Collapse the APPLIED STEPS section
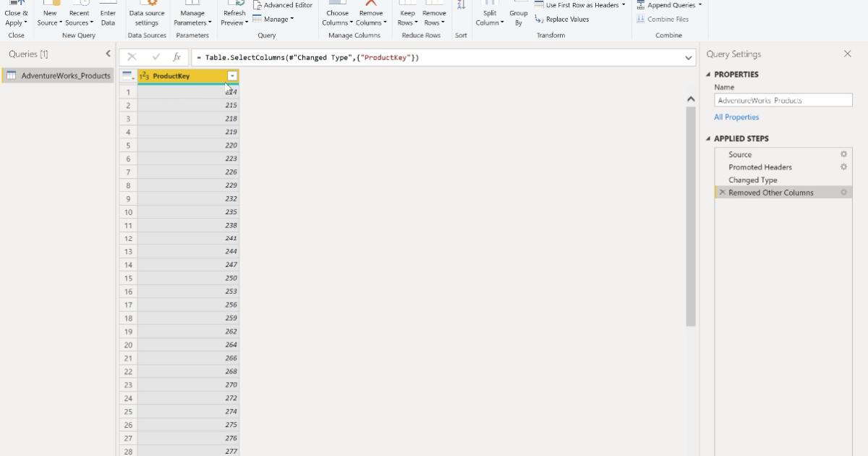The height and width of the screenshot is (456, 868). (x=707, y=138)
